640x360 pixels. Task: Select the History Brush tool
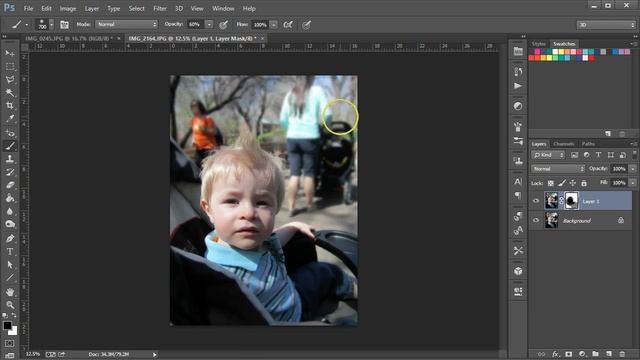(x=10, y=172)
